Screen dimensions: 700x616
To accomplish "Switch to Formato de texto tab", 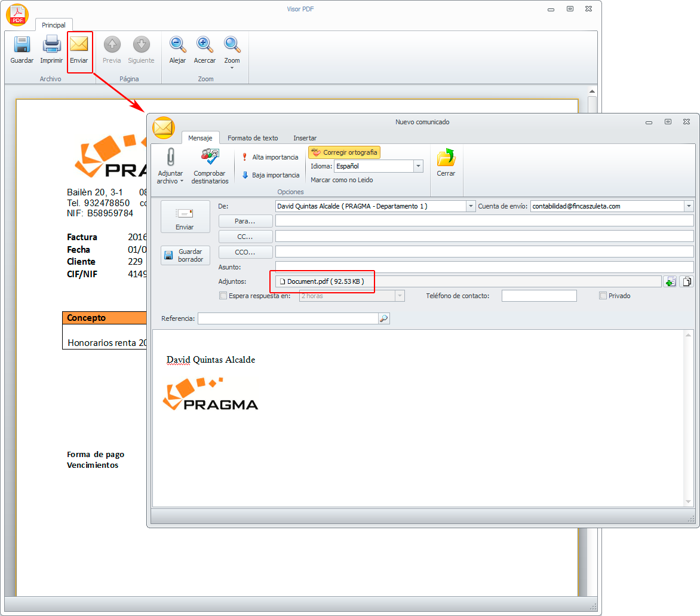I will [253, 138].
